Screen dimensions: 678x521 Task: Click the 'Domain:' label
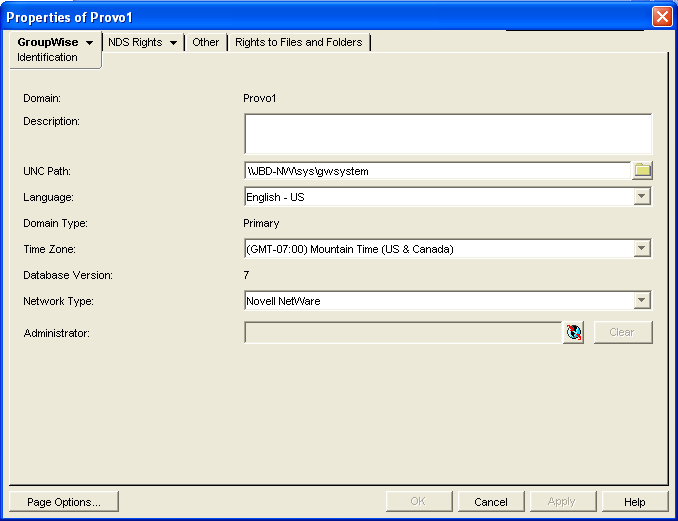[42, 99]
